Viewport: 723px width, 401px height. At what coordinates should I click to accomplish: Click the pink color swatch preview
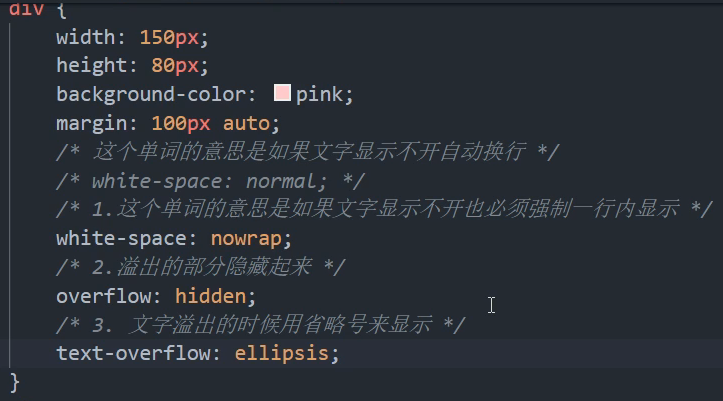(282, 93)
